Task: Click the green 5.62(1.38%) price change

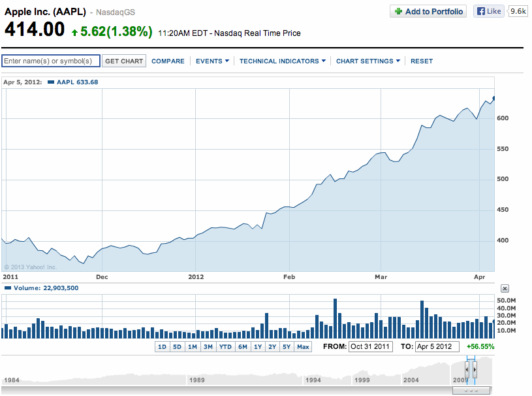Action: click(116, 31)
